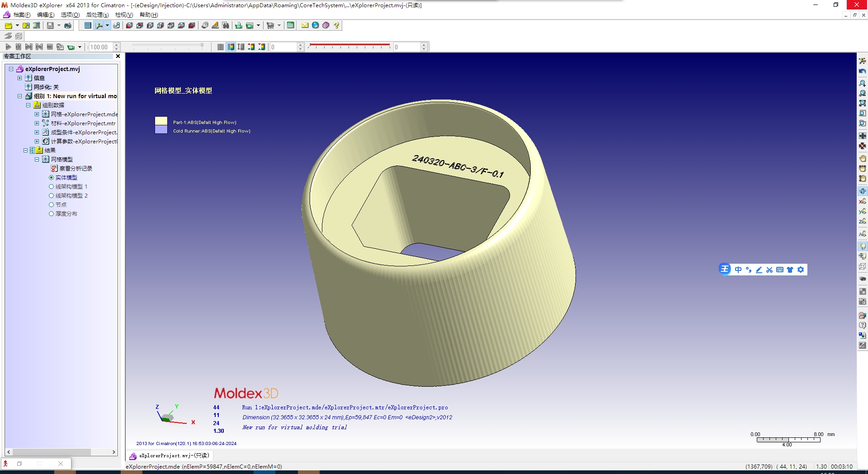Collapse the 组别数据 folder node
The image size is (868, 474).
coord(28,105)
